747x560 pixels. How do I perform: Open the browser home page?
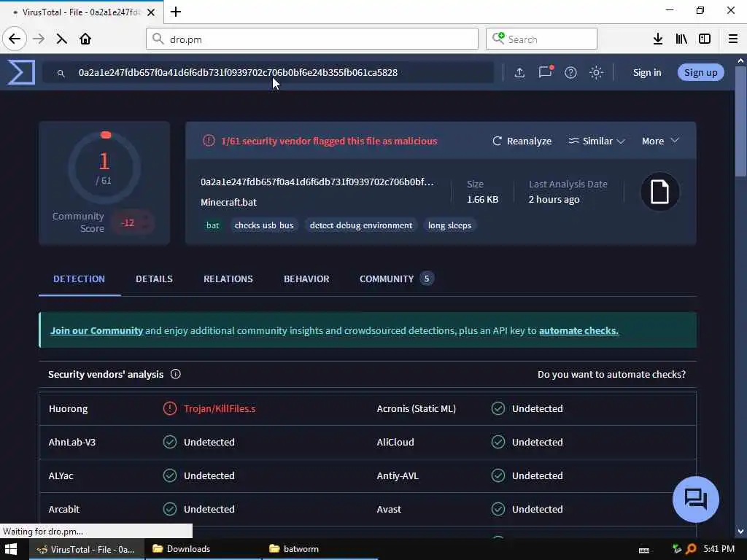pyautogui.click(x=85, y=39)
